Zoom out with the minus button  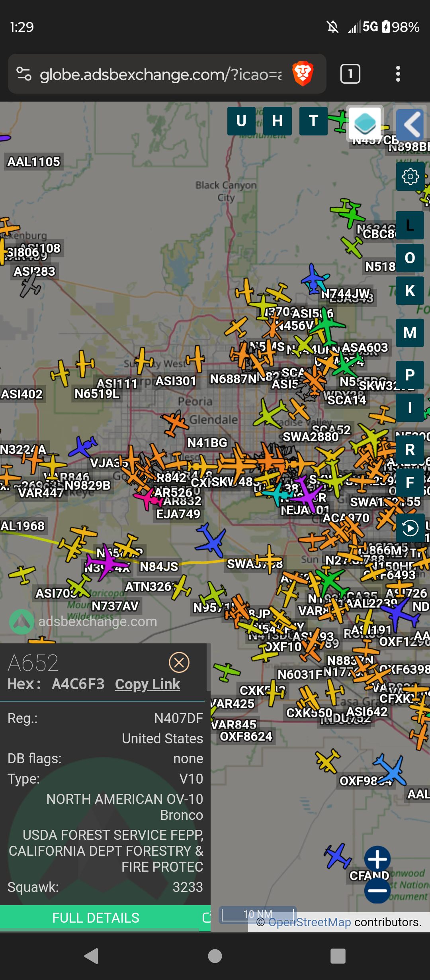coord(377,891)
